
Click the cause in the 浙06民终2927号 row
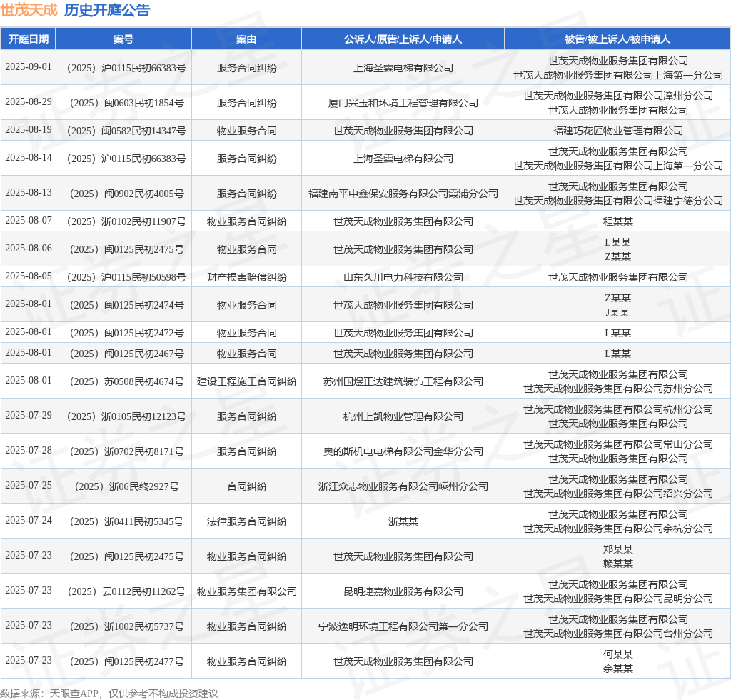[x=246, y=486]
